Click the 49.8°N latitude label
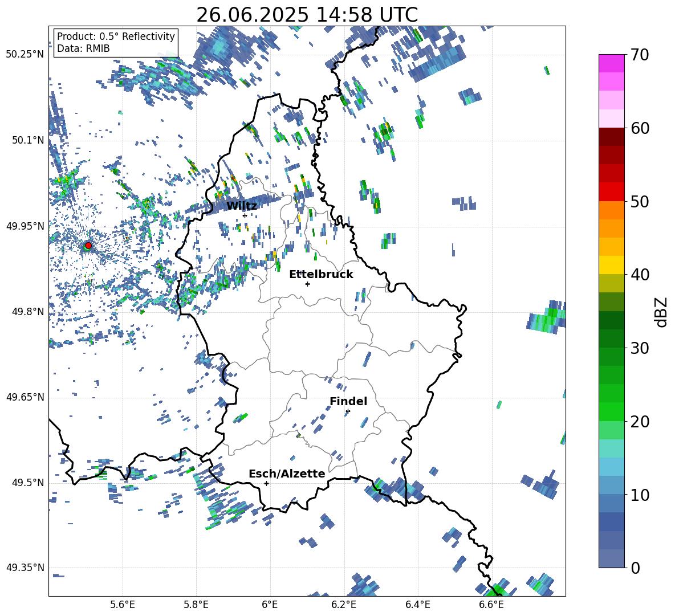675x616 pixels. (x=28, y=312)
